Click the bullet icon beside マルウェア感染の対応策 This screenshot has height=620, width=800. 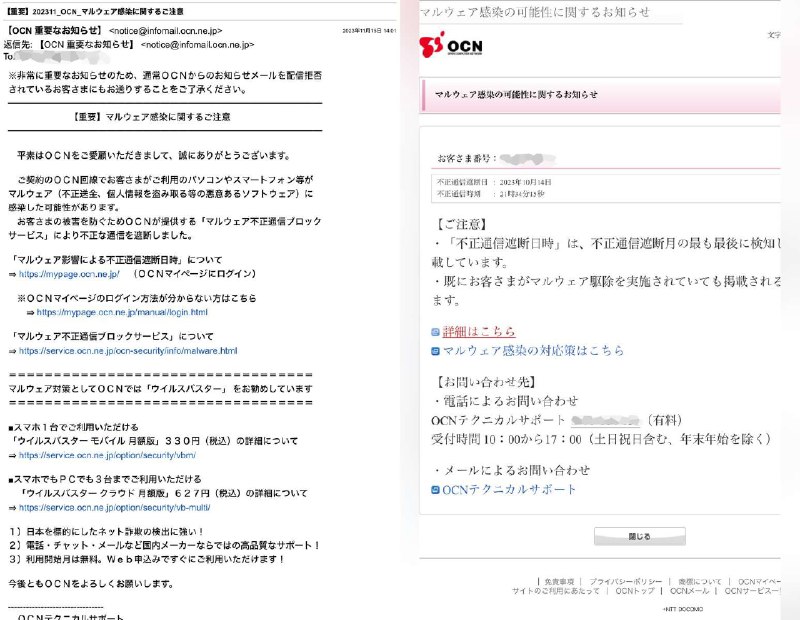435,351
